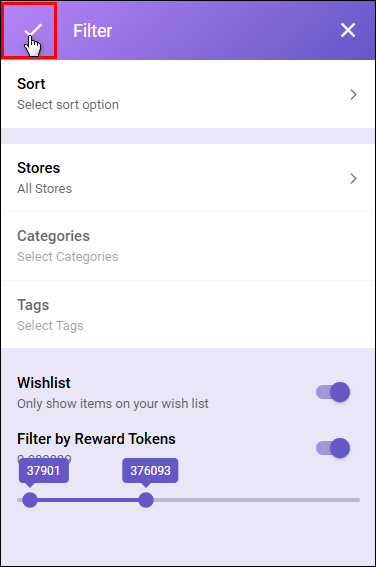Close the Filter panel
Screen dimensions: 376x567
[x=348, y=30]
